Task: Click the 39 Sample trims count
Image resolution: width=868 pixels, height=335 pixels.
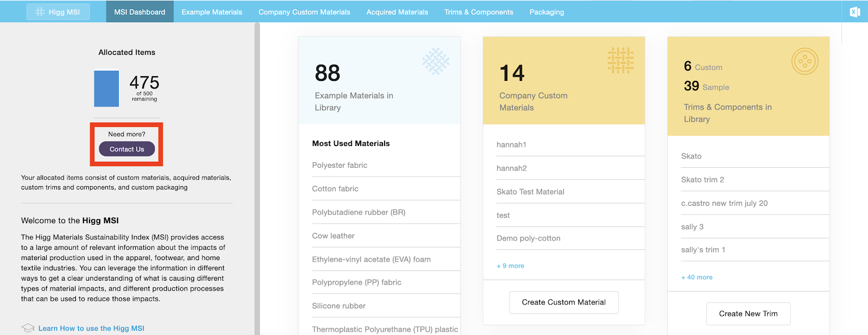Action: 706,86
